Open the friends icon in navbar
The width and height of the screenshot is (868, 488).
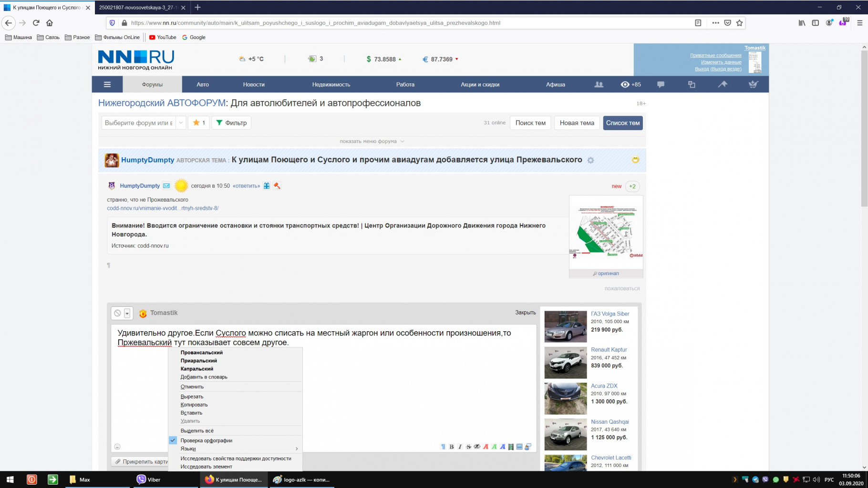tap(599, 84)
